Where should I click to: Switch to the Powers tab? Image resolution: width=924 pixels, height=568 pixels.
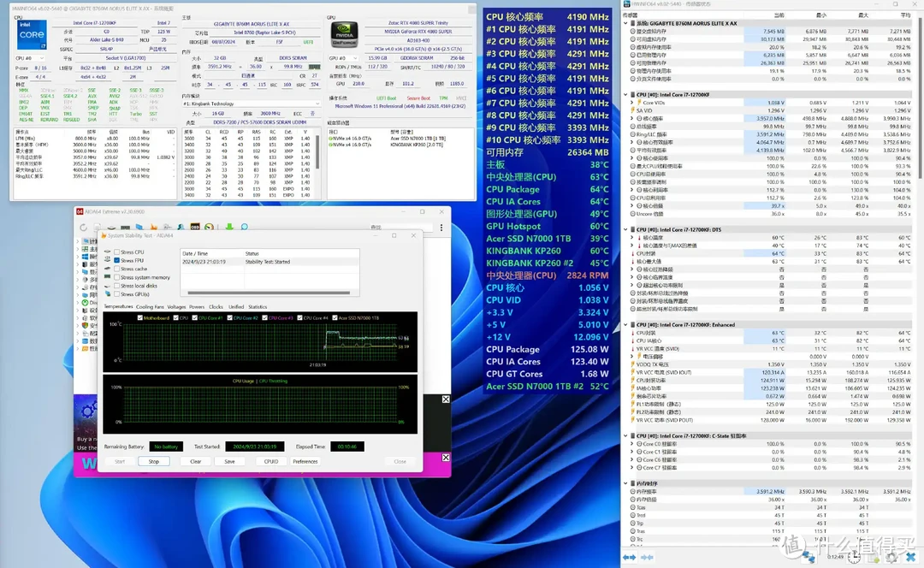click(x=197, y=307)
